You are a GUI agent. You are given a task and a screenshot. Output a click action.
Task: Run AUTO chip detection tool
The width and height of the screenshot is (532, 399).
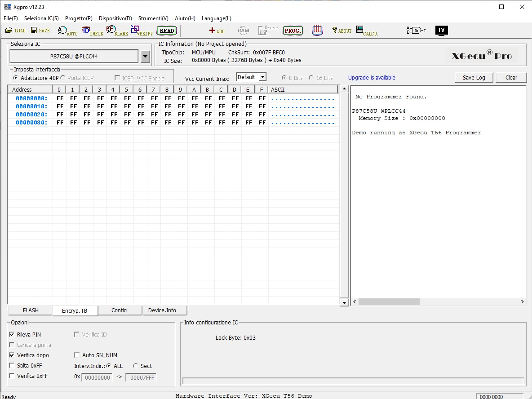coord(67,31)
